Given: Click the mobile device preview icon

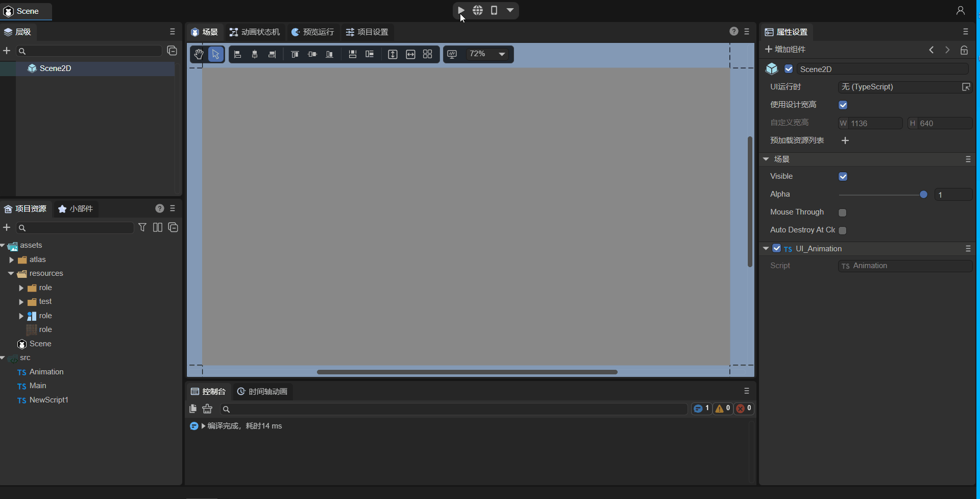Looking at the screenshot, I should point(494,10).
